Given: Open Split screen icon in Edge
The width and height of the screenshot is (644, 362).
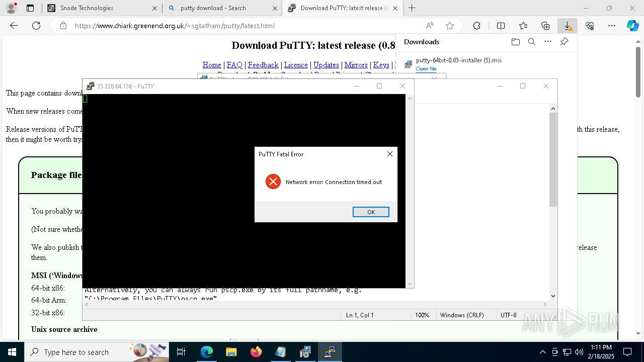Looking at the screenshot, I should [501, 26].
